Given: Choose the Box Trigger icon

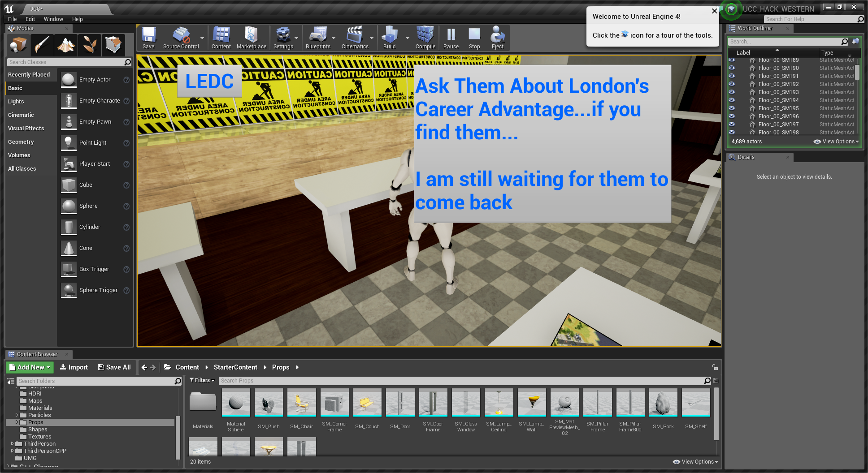Looking at the screenshot, I should (69, 269).
